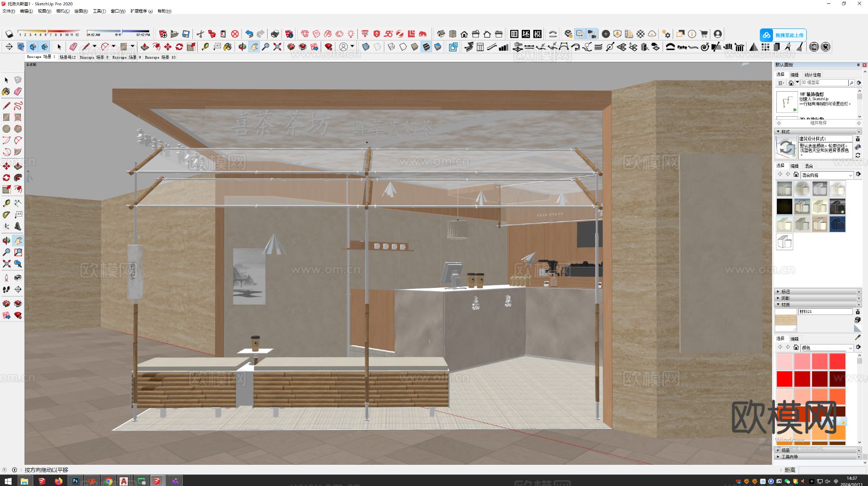Open the Arc tool dropdown arrow
This screenshot has width=868, height=486.
[x=113, y=47]
